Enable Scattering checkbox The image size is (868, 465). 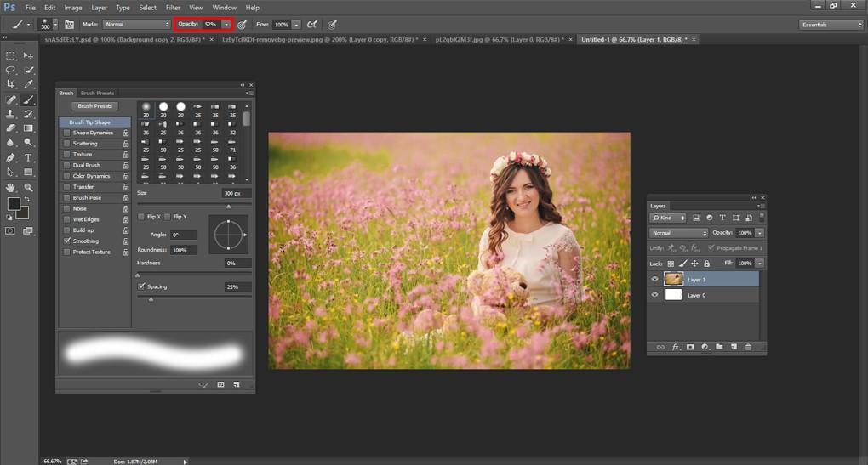tap(67, 144)
